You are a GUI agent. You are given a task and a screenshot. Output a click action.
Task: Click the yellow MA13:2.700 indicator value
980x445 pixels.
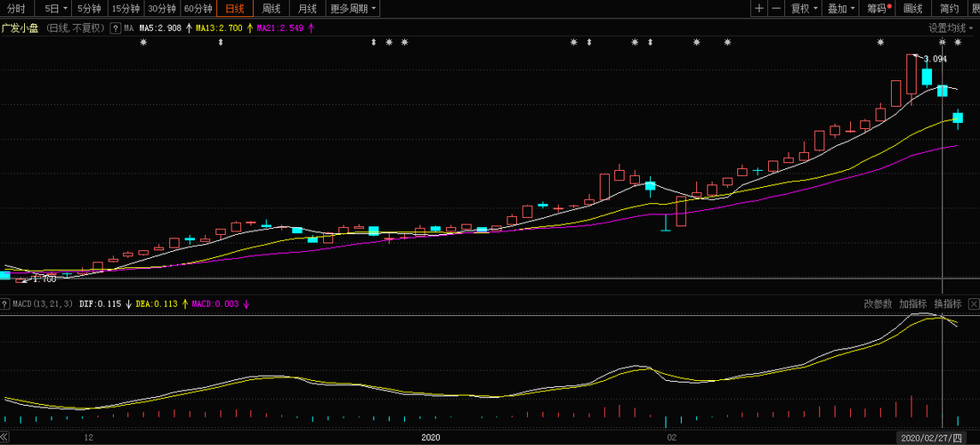[219, 28]
